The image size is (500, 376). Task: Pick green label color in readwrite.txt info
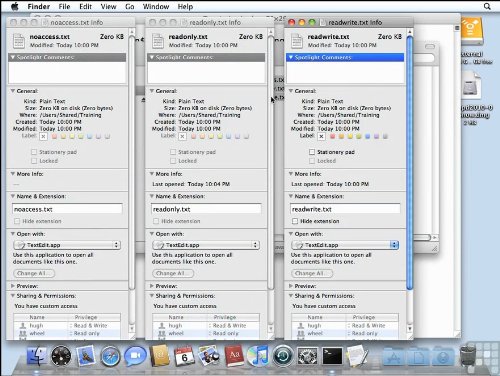(x=359, y=136)
